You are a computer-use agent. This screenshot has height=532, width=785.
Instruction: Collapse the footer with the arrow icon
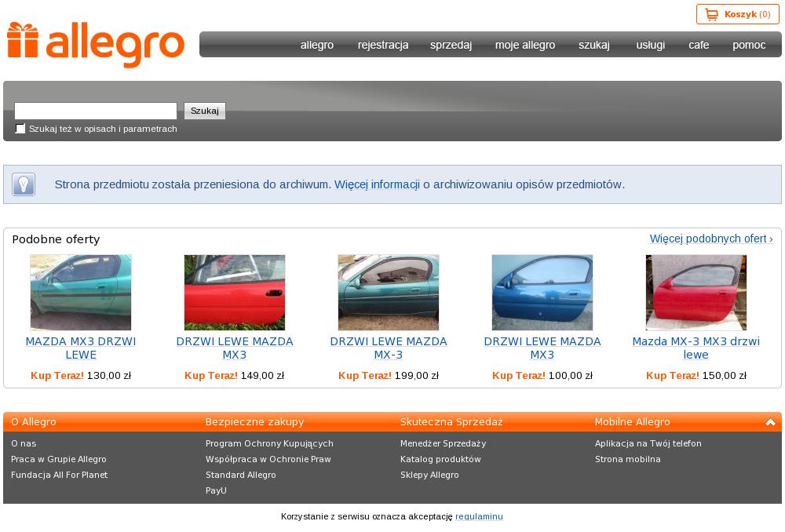coord(770,422)
